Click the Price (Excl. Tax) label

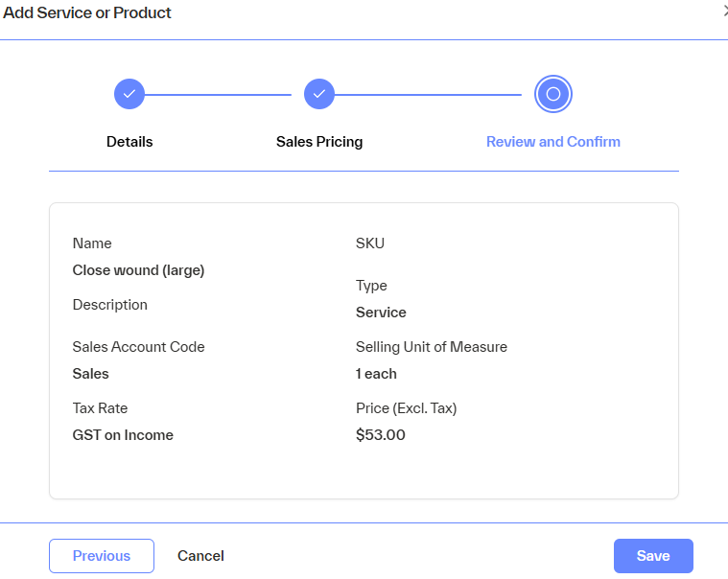[x=406, y=408]
